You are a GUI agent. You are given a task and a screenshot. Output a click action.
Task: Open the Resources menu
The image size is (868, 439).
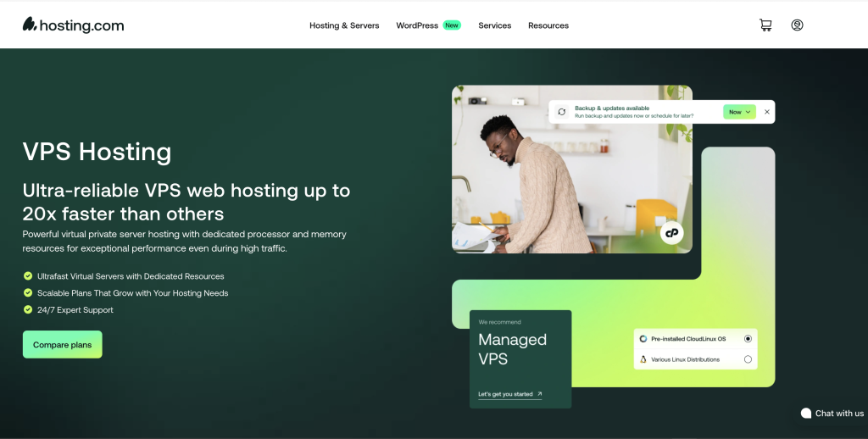pos(548,25)
